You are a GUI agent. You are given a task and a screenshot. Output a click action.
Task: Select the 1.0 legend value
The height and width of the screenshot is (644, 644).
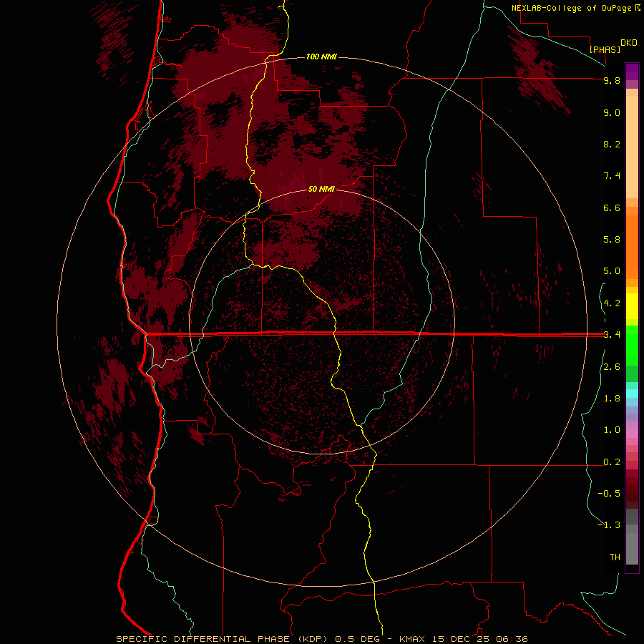612,430
